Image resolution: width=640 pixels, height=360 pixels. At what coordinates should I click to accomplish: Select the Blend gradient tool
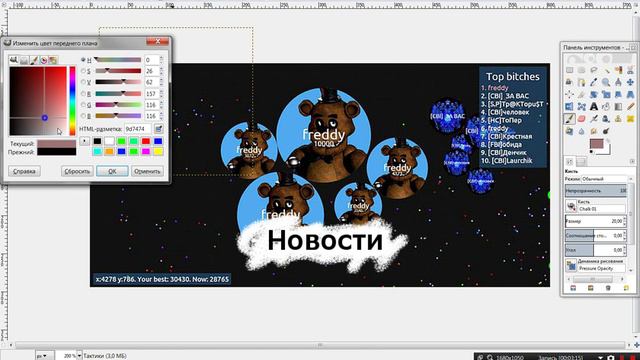coord(618,107)
